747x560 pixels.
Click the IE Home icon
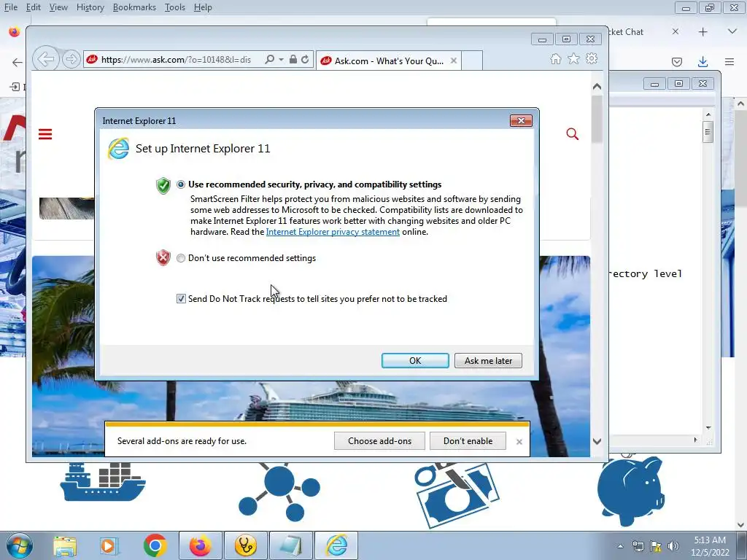(555, 58)
